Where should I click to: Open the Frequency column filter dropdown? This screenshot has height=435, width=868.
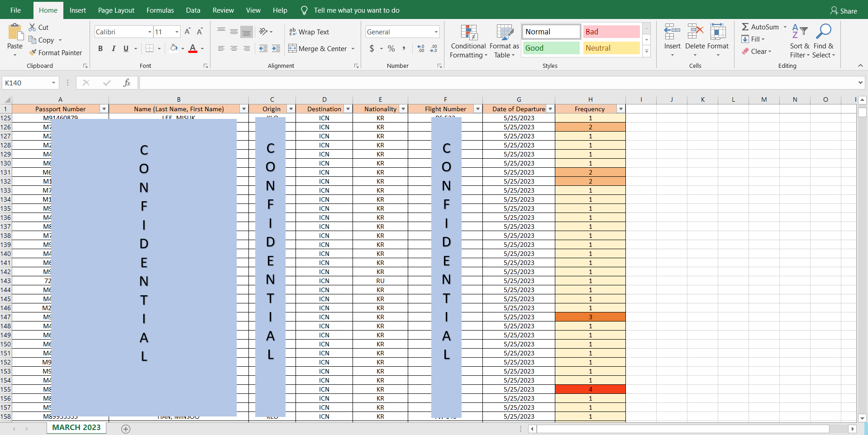pos(621,109)
